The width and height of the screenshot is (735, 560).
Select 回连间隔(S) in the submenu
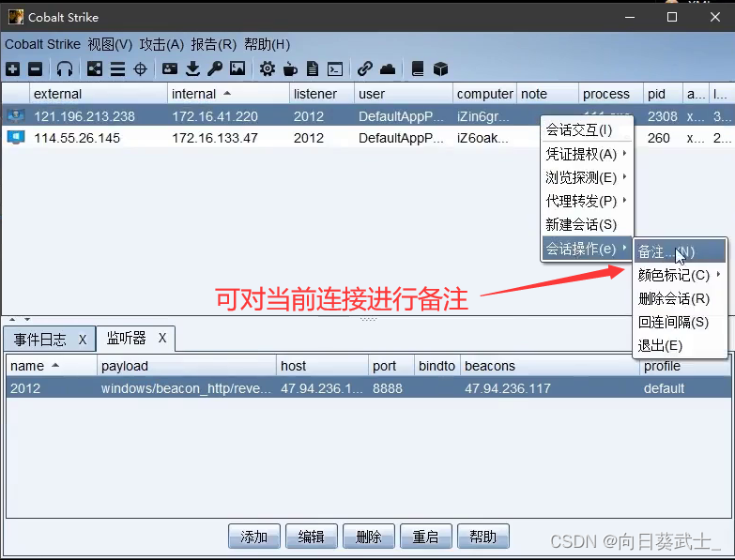[x=680, y=322]
